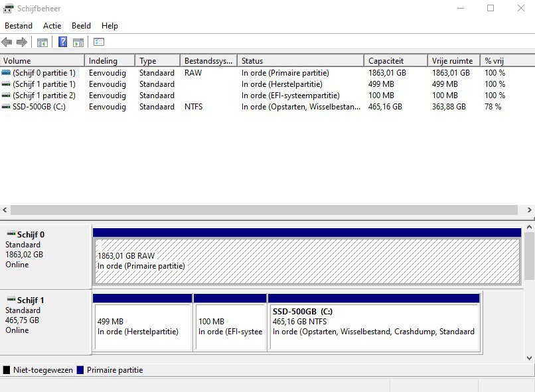The image size is (535, 392).
Task: Click the Back arrow in toolbar
Action: click(7, 42)
